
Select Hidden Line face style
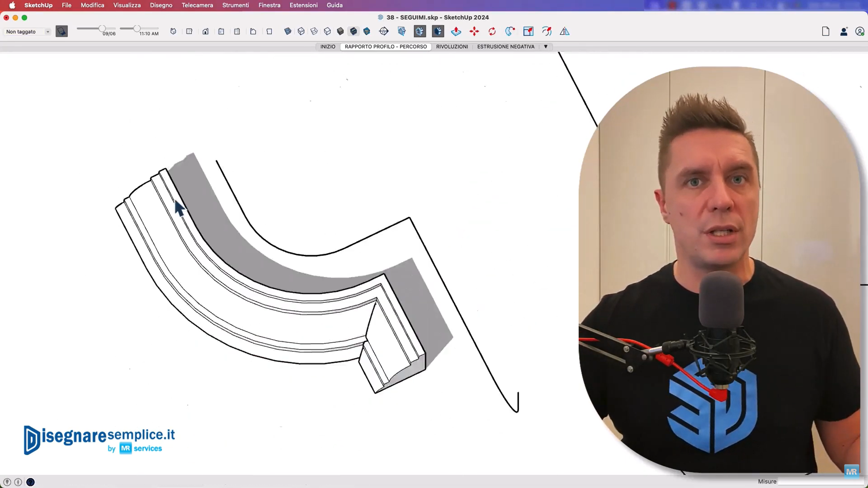[327, 32]
